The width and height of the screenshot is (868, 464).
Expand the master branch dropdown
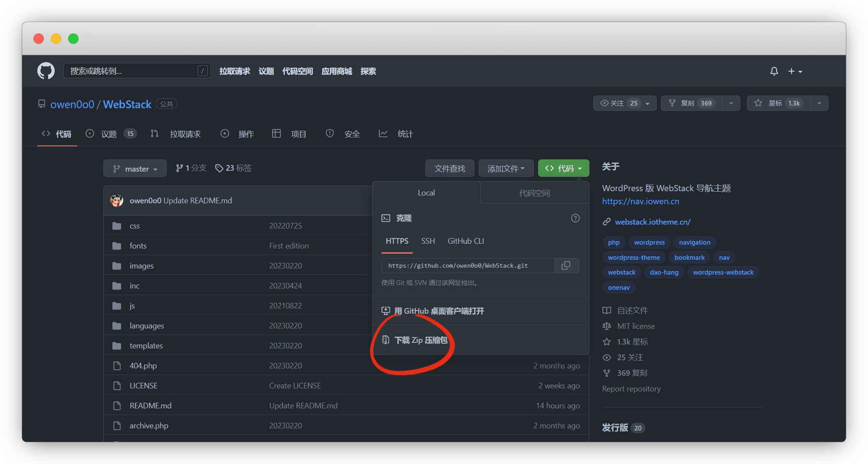[135, 169]
